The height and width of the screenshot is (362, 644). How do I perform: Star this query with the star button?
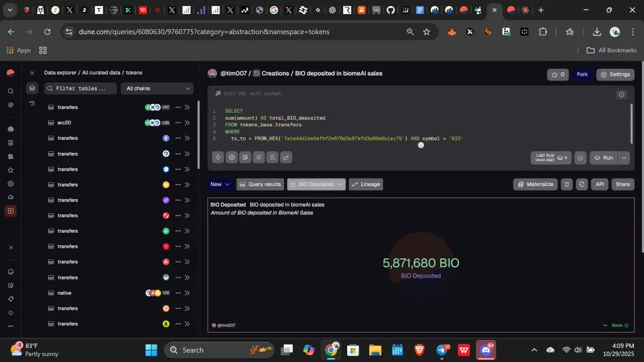(x=558, y=75)
